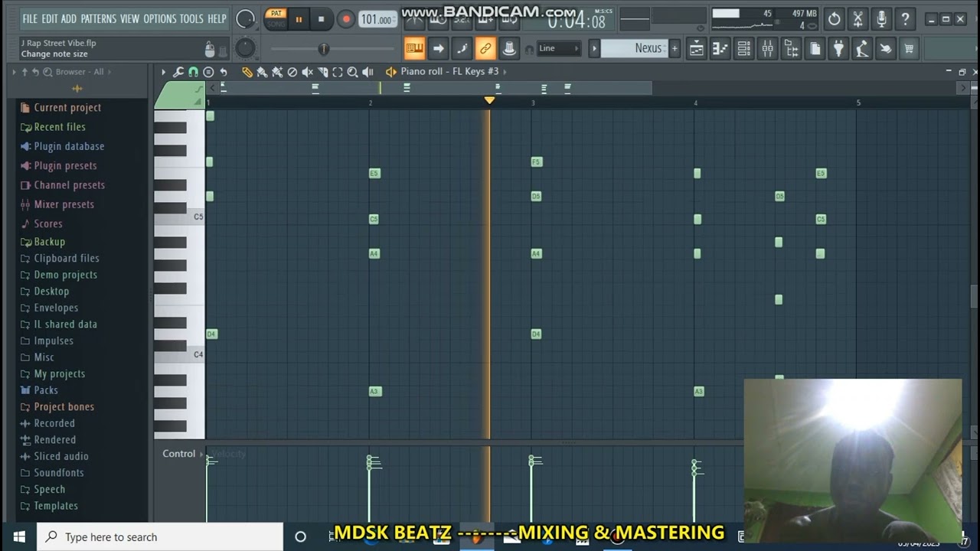Choose the Select marquee tool
The width and height of the screenshot is (980, 551).
click(338, 72)
